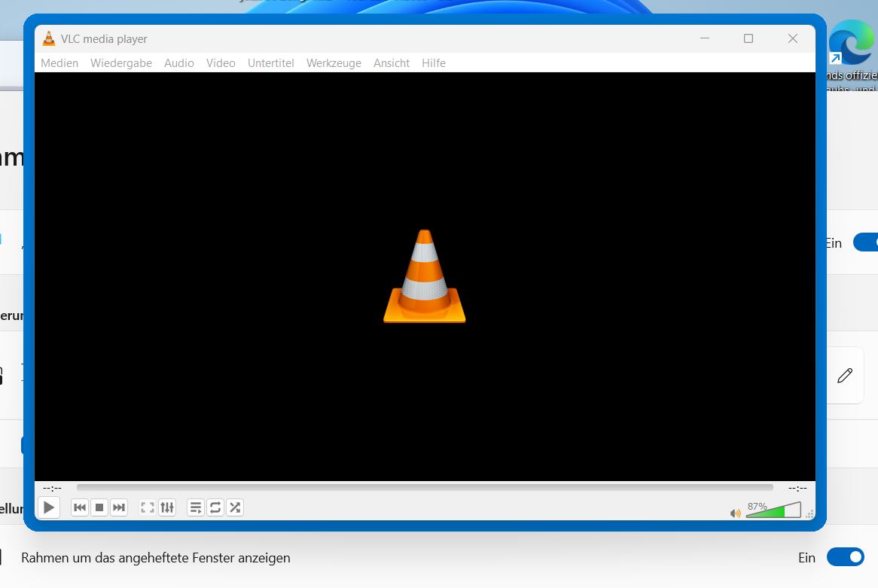Open extended settings and effects

(x=167, y=507)
